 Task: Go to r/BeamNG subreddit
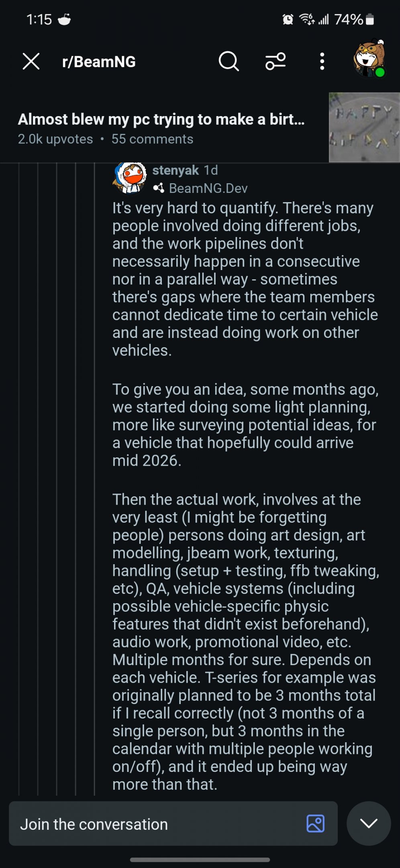[99, 62]
